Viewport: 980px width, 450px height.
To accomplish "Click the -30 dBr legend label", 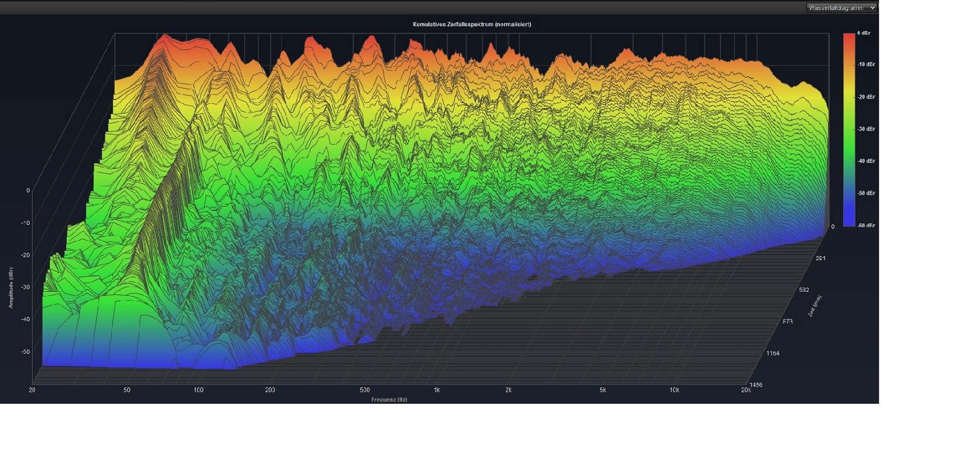I will pyautogui.click(x=866, y=129).
